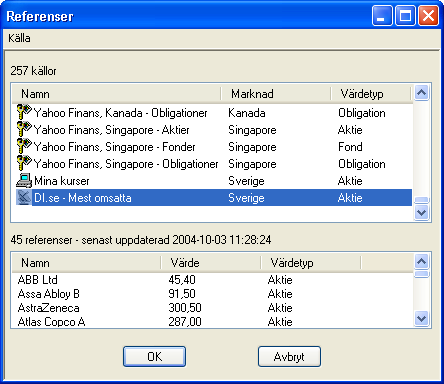This screenshot has height=384, width=444.
Task: Cancel the dialog with Avbryt
Action: (x=289, y=357)
